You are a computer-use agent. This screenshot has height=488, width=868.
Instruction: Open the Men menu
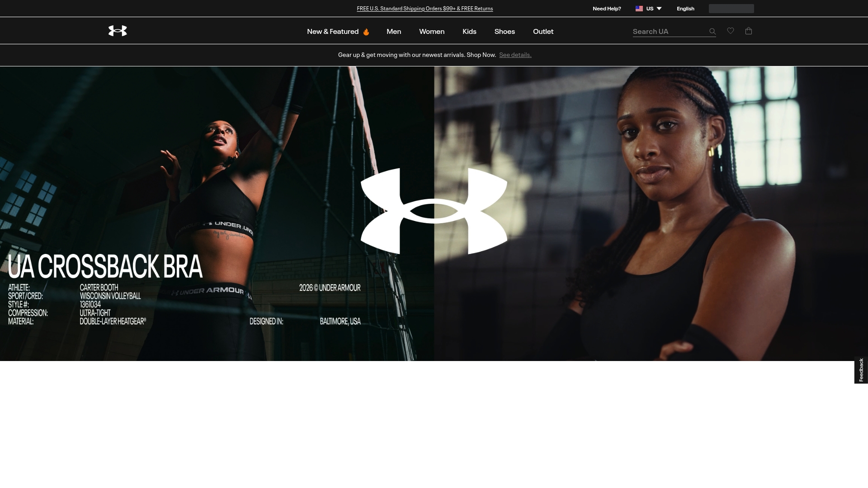394,31
